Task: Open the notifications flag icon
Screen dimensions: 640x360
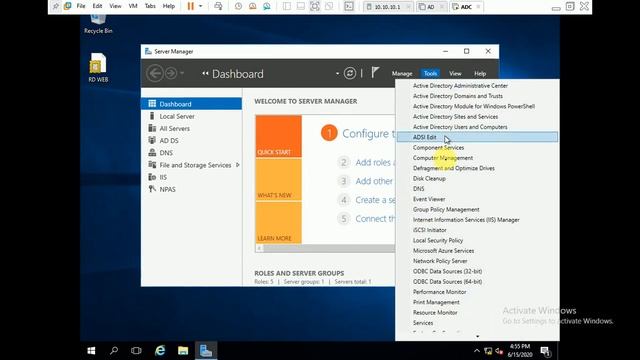Action: click(375, 73)
